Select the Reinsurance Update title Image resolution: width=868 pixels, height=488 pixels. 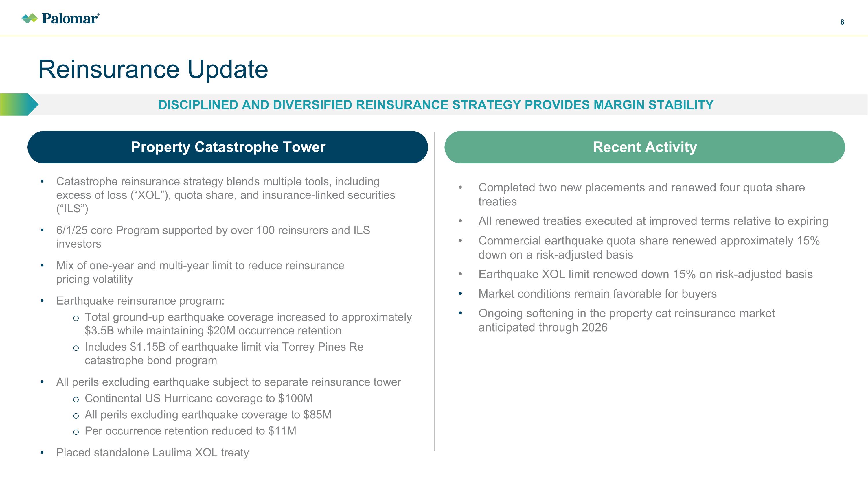click(x=153, y=69)
